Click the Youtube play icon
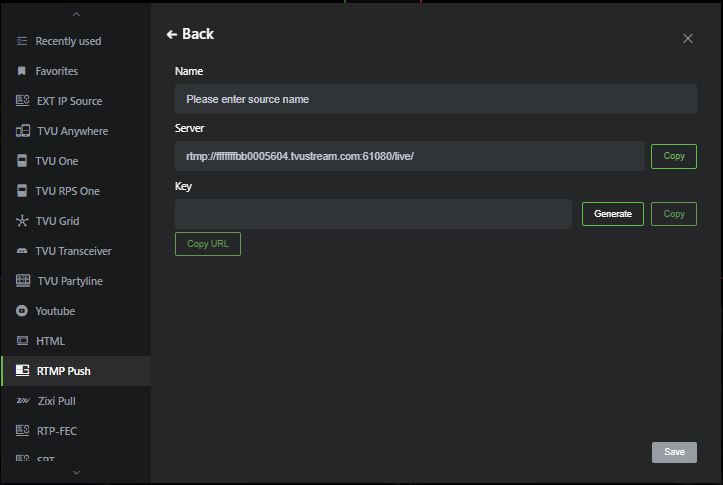This screenshot has height=485, width=723. [22, 311]
